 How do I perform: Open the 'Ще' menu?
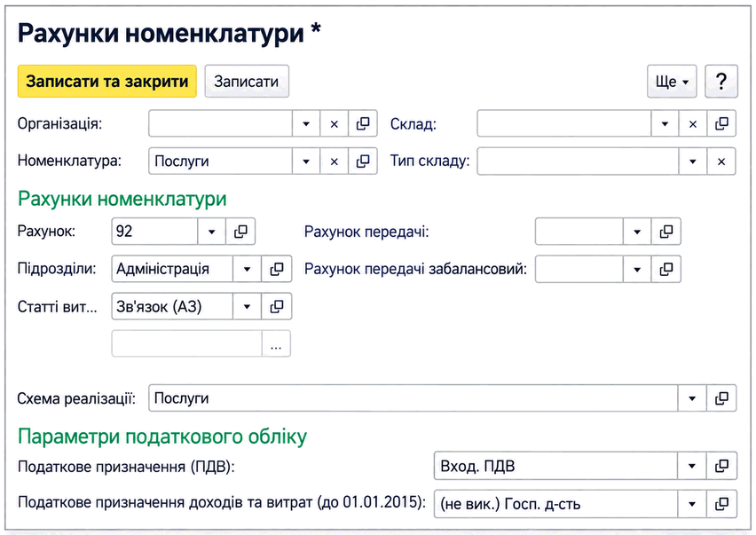(672, 82)
